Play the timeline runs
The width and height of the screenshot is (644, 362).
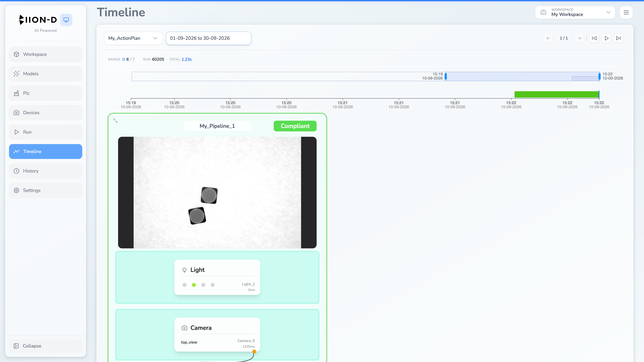(607, 38)
